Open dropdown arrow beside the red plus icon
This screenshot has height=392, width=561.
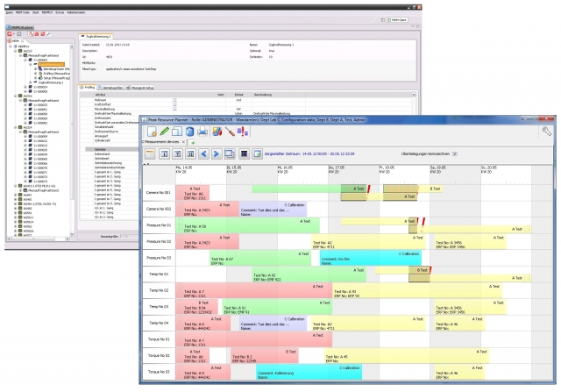[14, 34]
